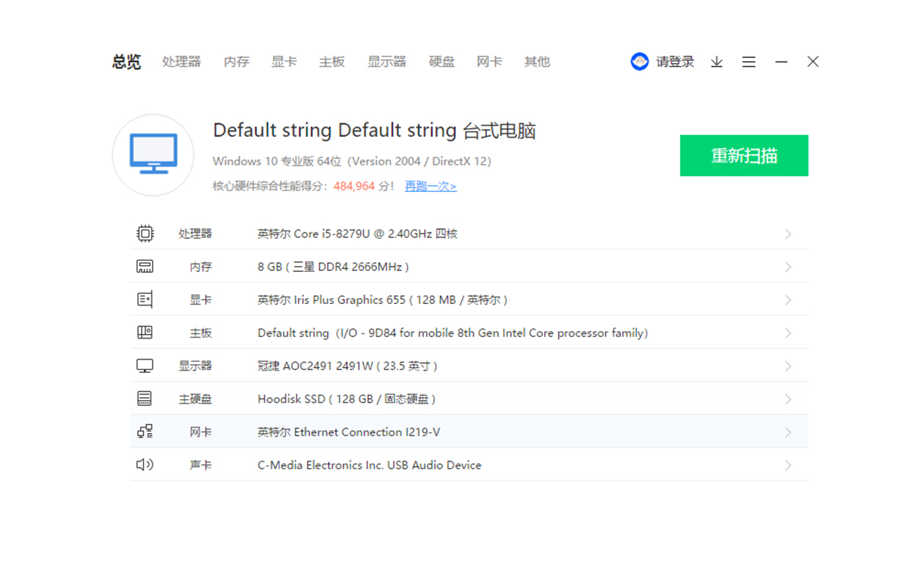This screenshot has width=924, height=570.
Task: Click the green 重新扫描 rescan button
Action: tap(744, 155)
